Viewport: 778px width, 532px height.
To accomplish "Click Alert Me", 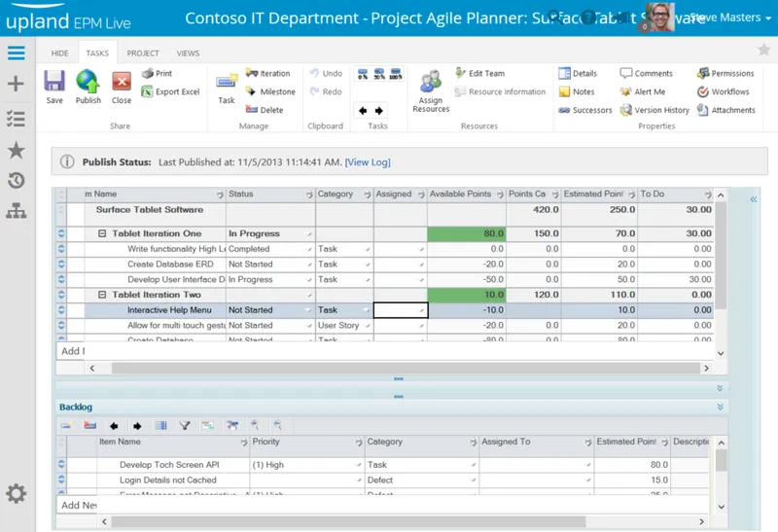I will (643, 91).
